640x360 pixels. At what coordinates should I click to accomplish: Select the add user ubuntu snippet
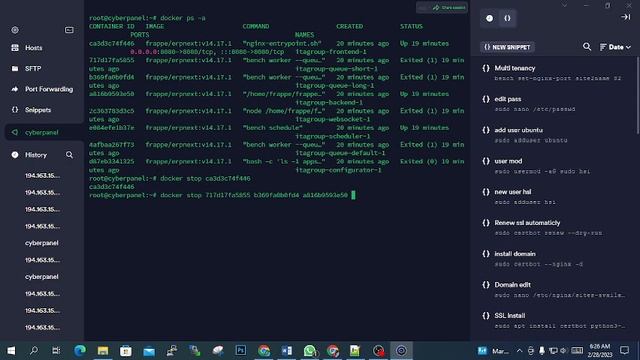tap(555, 135)
